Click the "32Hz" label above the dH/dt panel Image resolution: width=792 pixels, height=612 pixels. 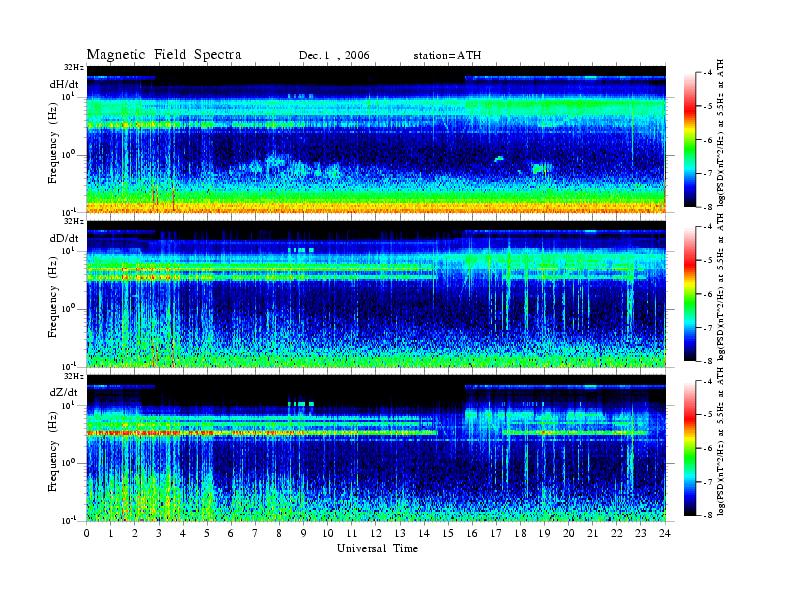point(74,67)
